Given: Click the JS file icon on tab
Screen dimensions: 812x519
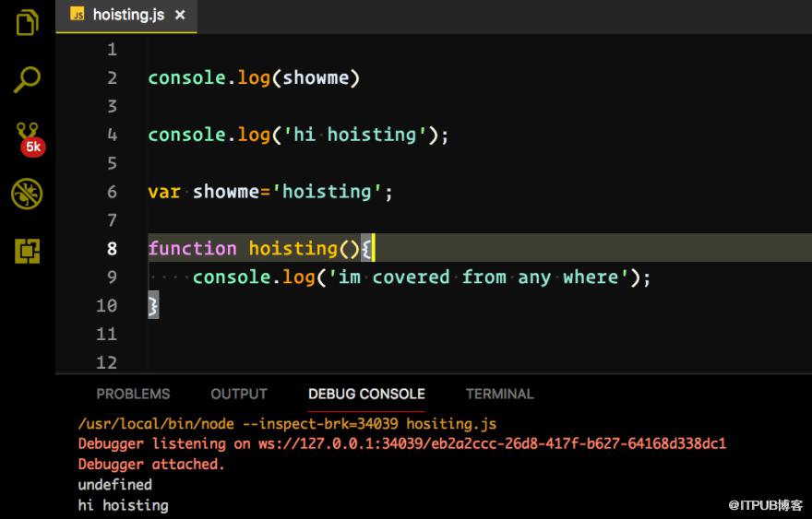Looking at the screenshot, I should (x=78, y=15).
